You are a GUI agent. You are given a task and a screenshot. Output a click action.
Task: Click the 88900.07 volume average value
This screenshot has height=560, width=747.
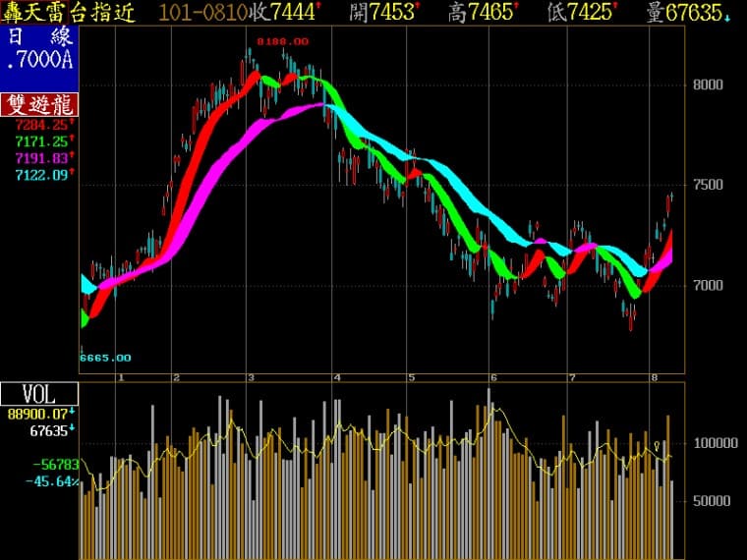[38, 414]
